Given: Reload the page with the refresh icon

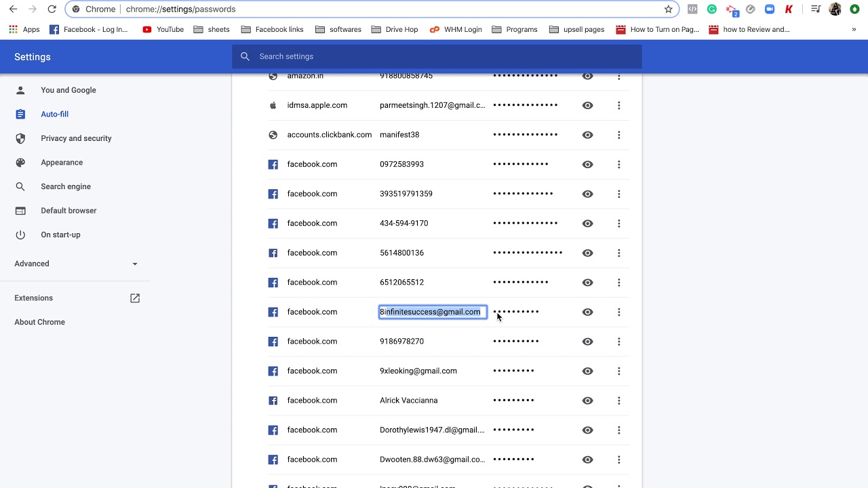Looking at the screenshot, I should [x=52, y=9].
